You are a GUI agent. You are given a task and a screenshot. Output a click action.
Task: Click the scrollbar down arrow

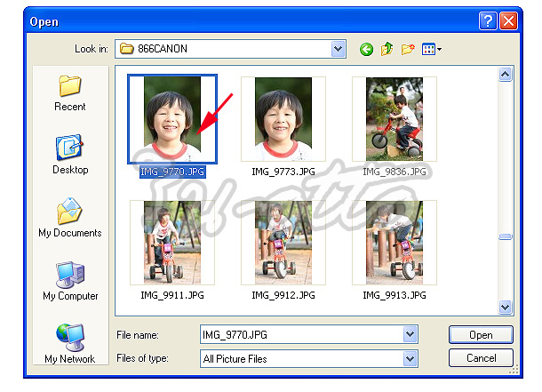(505, 307)
